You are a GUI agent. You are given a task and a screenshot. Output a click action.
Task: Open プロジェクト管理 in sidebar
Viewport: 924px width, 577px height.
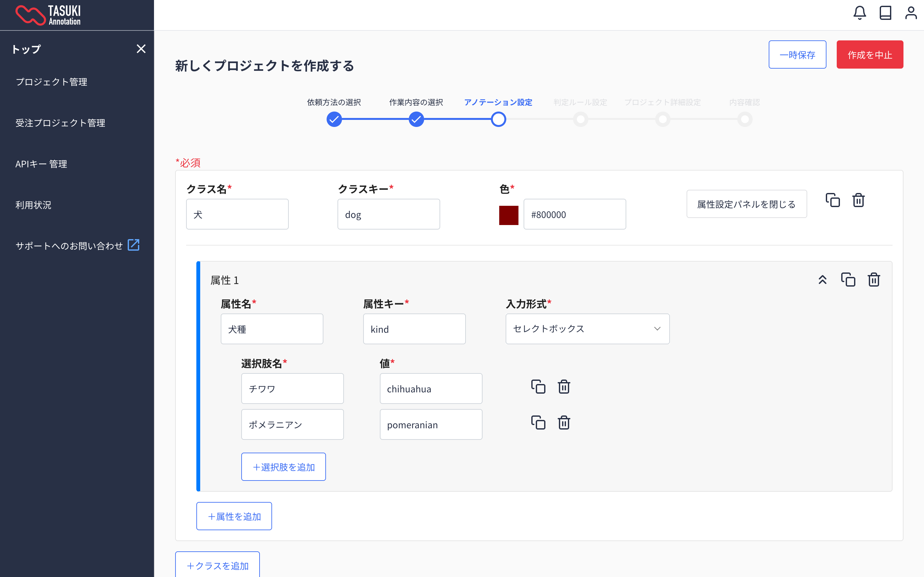52,82
